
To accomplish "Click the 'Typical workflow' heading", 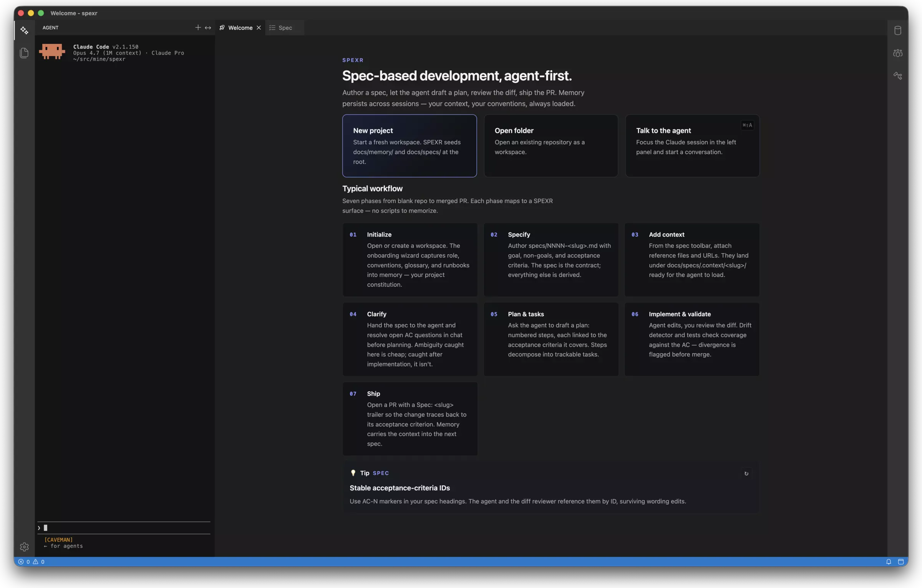I will click(372, 189).
